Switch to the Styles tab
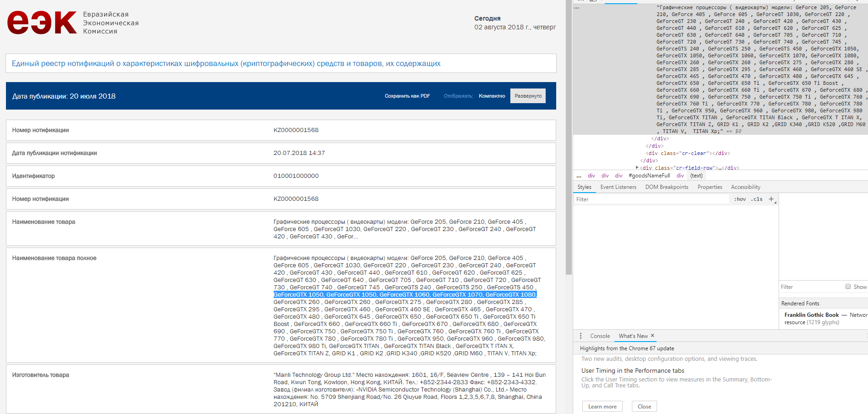868x414 pixels. pos(584,187)
